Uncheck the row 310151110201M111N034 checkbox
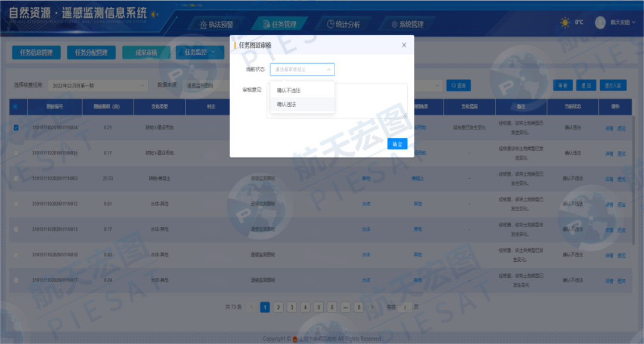Screen dimensions: 644x344 click(16, 128)
